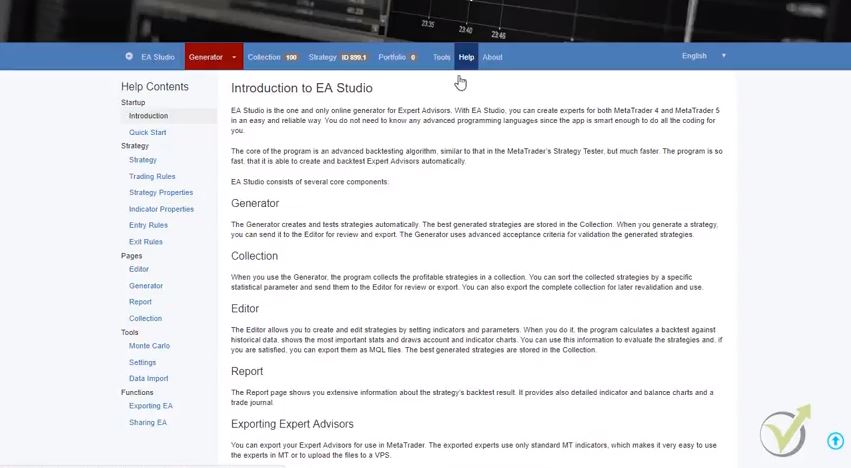
Task: Open the Editor help page
Action: [x=139, y=269]
